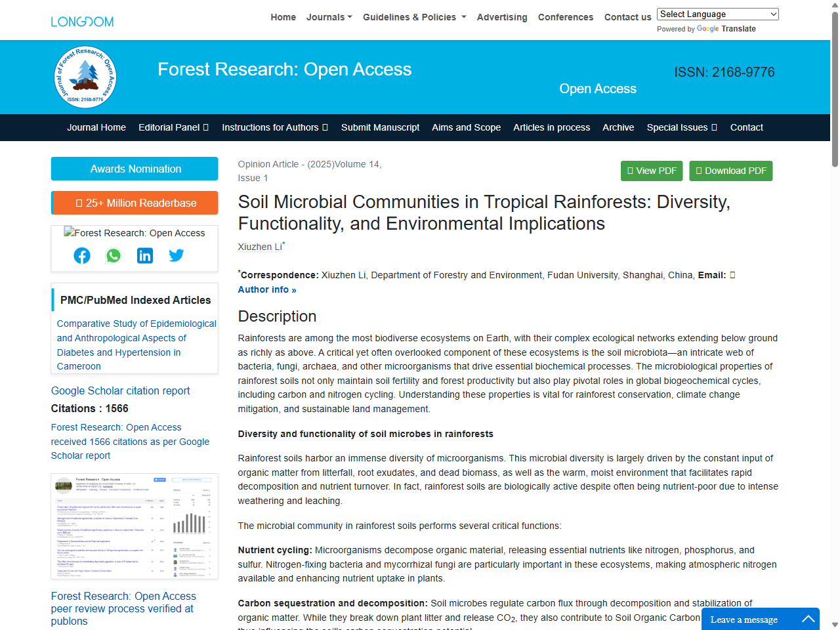Viewport: 840px width, 630px height.
Task: View the Google Scholar citation report
Action: [120, 390]
